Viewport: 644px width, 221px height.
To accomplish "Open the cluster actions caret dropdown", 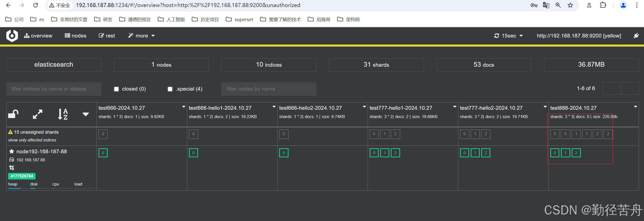I will click(x=86, y=114).
